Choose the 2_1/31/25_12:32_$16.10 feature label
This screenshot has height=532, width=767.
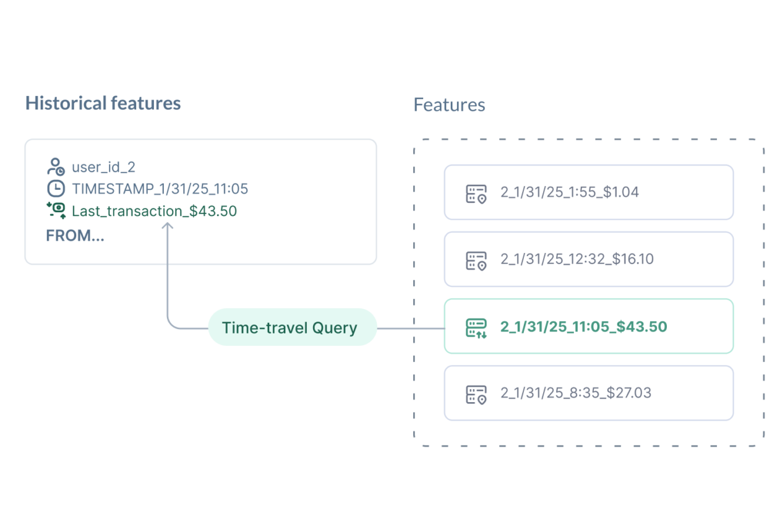(x=576, y=259)
